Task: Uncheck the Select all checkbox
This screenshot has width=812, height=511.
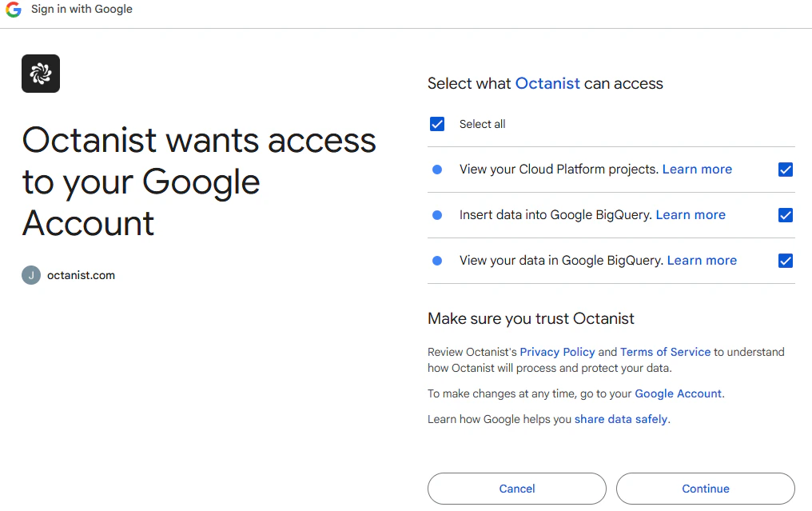Action: click(x=437, y=124)
